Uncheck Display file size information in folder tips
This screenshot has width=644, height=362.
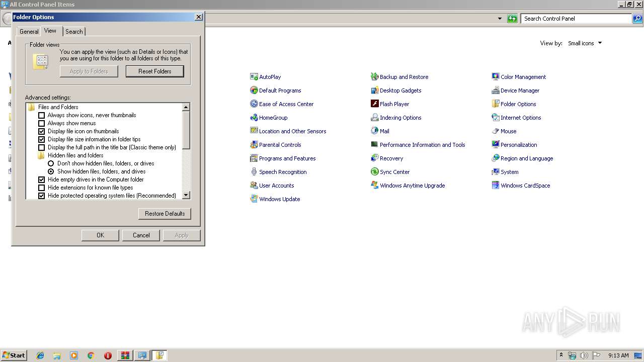pos(42,139)
